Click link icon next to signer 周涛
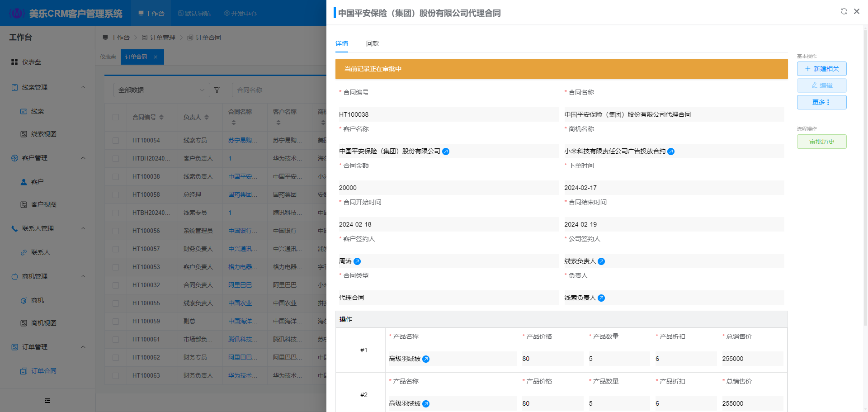Image resolution: width=868 pixels, height=412 pixels. (357, 261)
